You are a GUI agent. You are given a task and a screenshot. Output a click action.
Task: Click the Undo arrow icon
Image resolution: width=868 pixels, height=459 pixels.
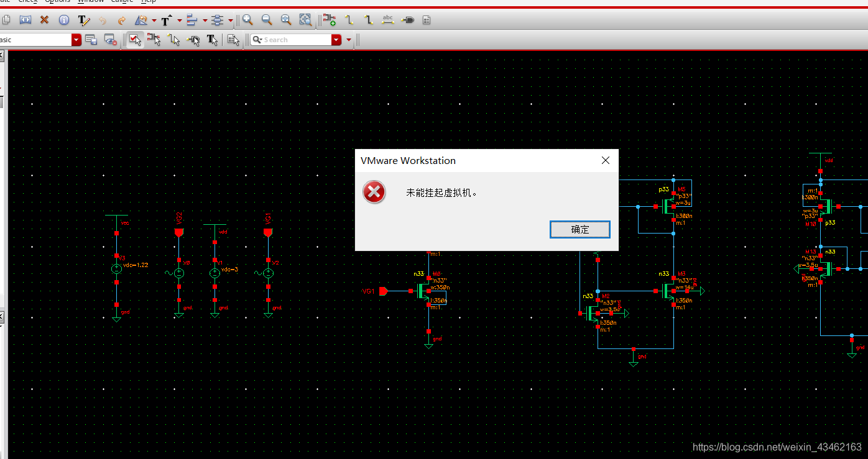tap(103, 20)
